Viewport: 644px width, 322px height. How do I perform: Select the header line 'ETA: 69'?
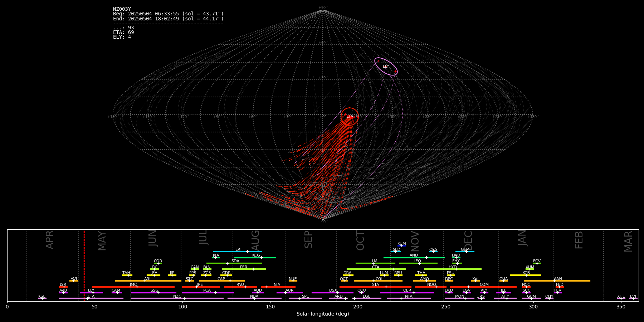[123, 33]
